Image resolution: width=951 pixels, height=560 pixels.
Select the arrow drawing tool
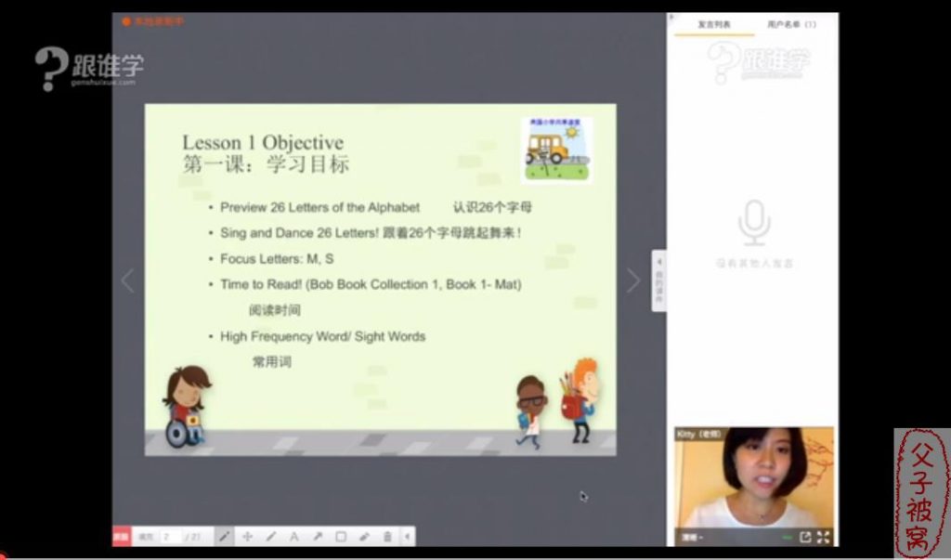318,537
